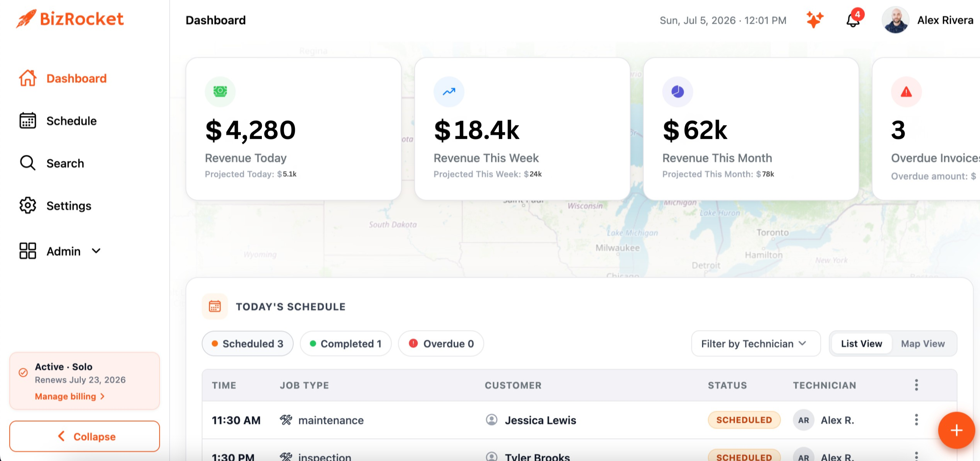Screen dimensions: 980x461
Task: Toggle the Completed 1 filter chip
Action: click(346, 344)
